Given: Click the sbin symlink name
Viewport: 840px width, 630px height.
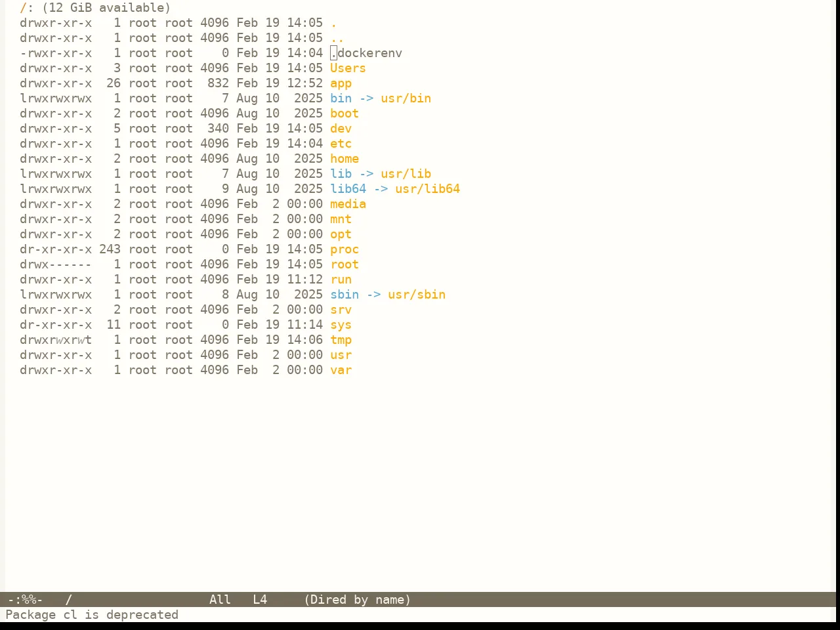Looking at the screenshot, I should point(345,295).
